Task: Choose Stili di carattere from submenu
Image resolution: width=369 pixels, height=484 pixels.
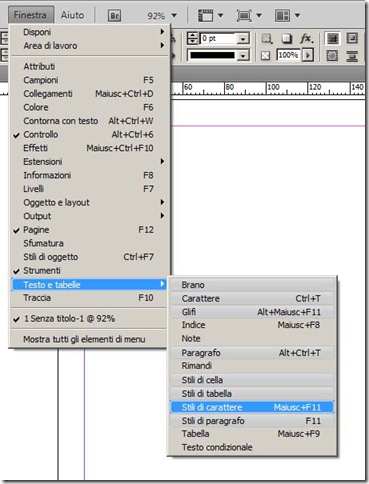Action: 252,407
